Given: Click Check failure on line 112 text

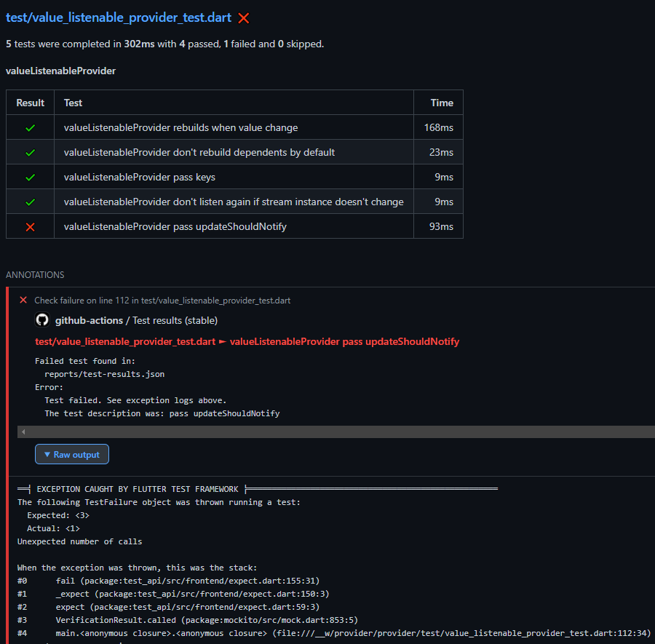Looking at the screenshot, I should click(x=162, y=301).
